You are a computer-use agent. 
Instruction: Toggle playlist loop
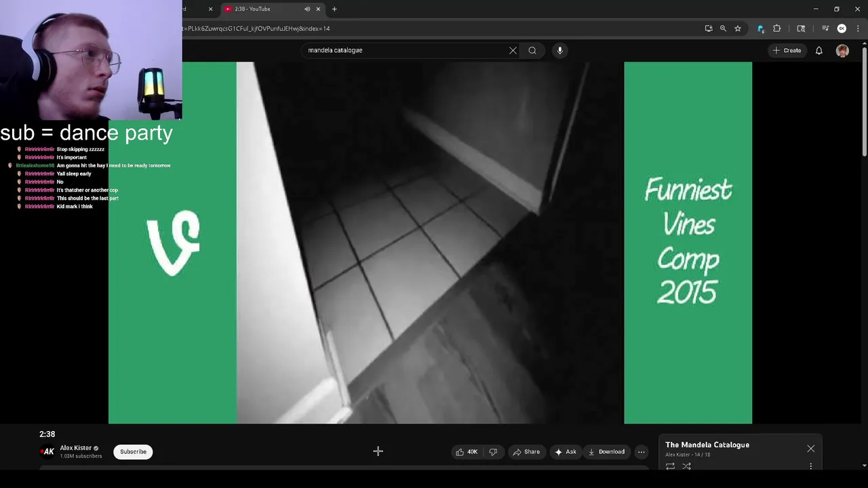(670, 466)
